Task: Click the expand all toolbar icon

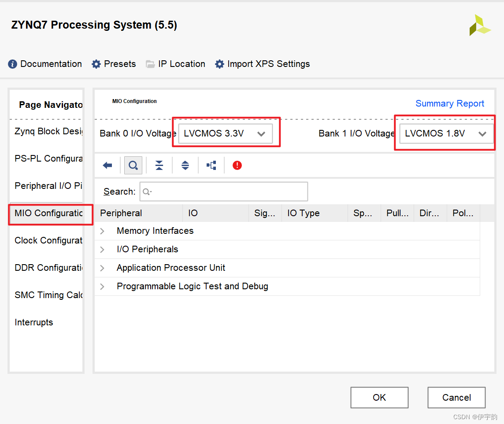Action: pyautogui.click(x=185, y=166)
